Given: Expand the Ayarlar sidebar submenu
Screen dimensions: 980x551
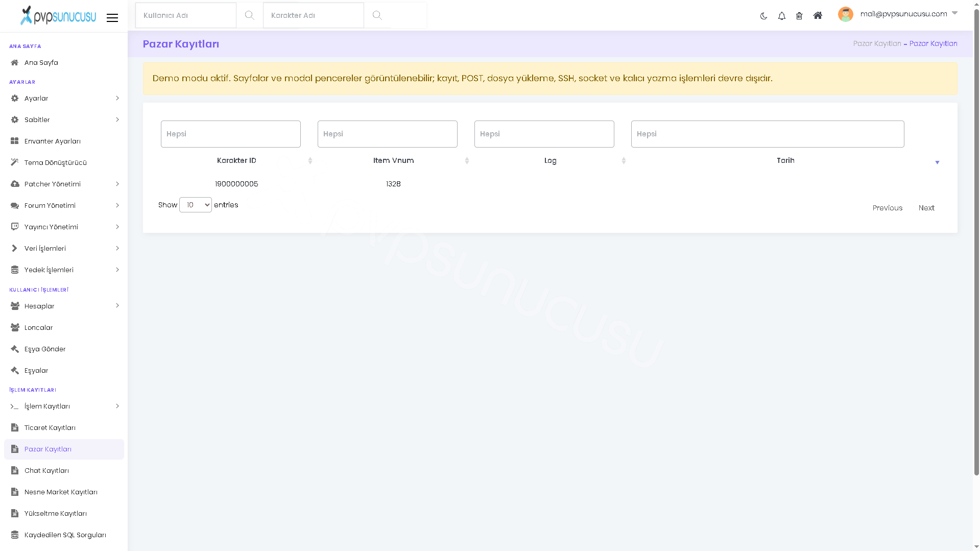Looking at the screenshot, I should (x=64, y=98).
